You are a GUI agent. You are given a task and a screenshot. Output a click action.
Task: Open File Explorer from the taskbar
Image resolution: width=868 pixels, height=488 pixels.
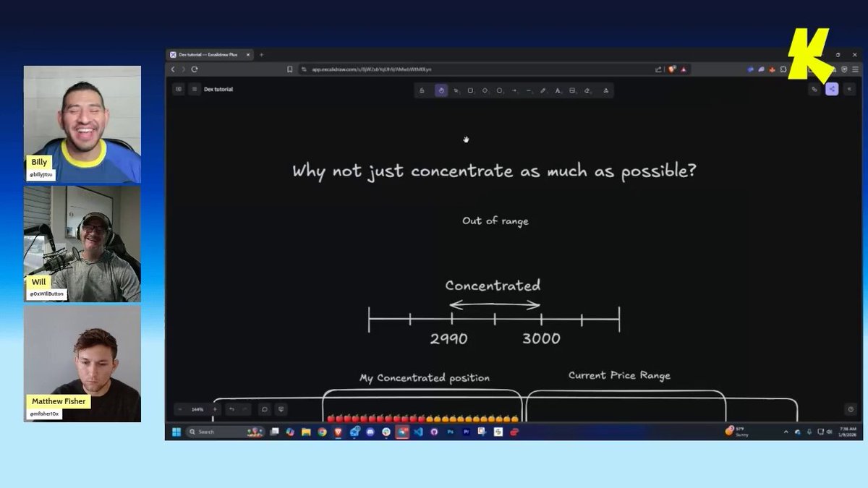[306, 432]
